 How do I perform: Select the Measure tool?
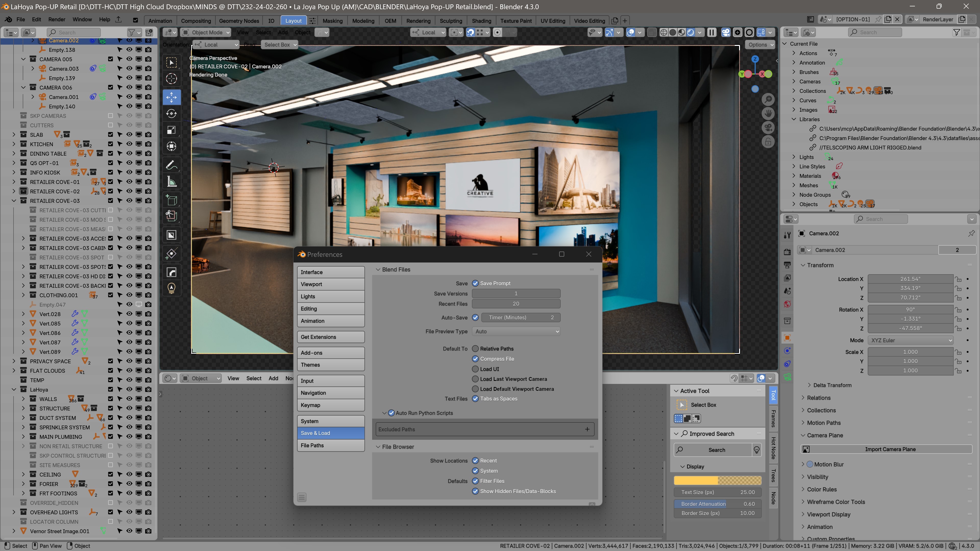pyautogui.click(x=171, y=182)
